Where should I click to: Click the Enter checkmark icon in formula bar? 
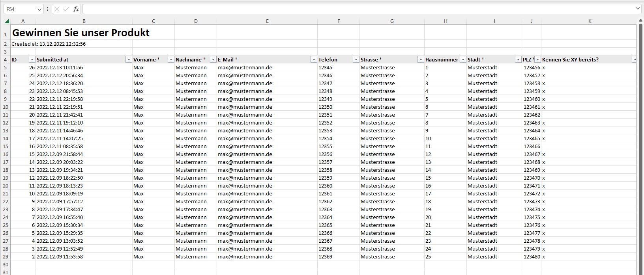(66, 9)
